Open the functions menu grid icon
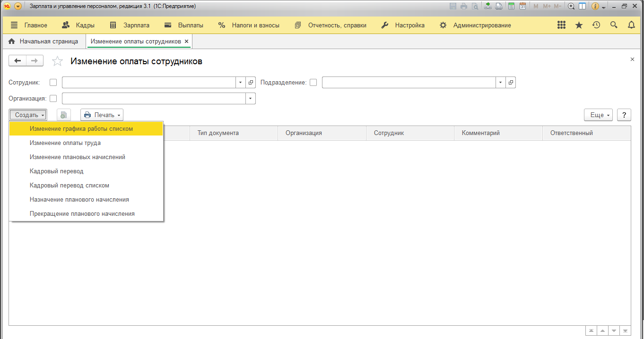 click(562, 25)
